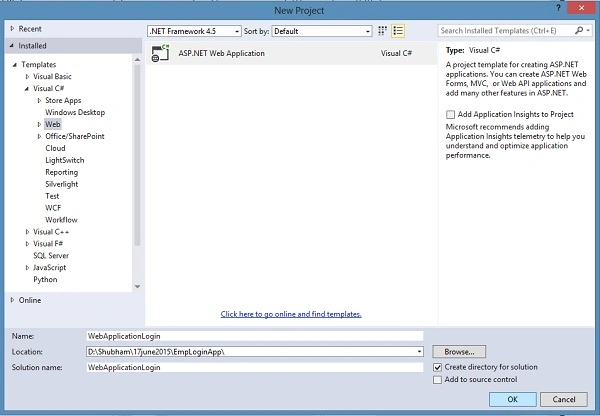The image size is (600, 416).
Task: Click the tree scrollbar down arrow
Action: pyautogui.click(x=137, y=287)
